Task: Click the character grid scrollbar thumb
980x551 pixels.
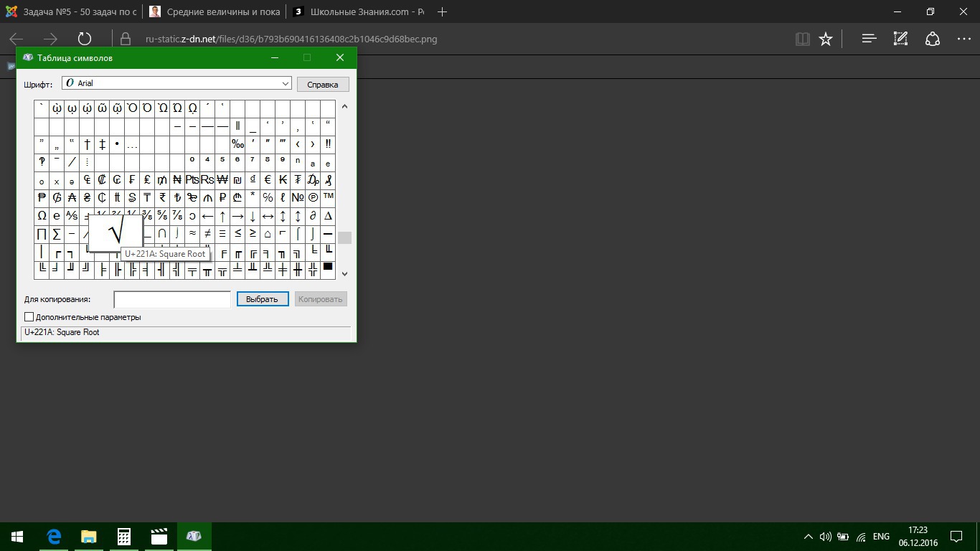Action: click(344, 237)
